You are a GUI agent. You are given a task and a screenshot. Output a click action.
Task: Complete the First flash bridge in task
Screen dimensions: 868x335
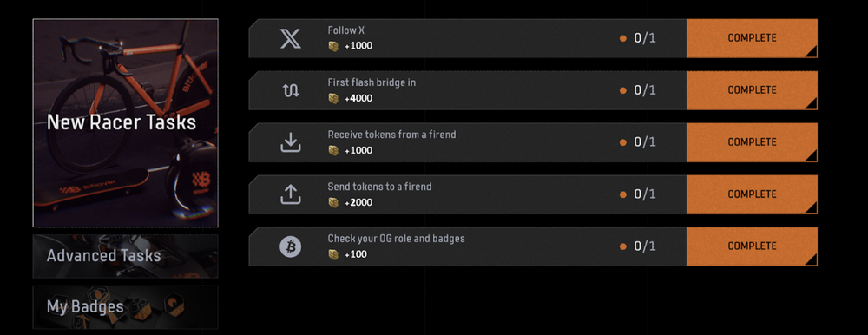tap(752, 90)
